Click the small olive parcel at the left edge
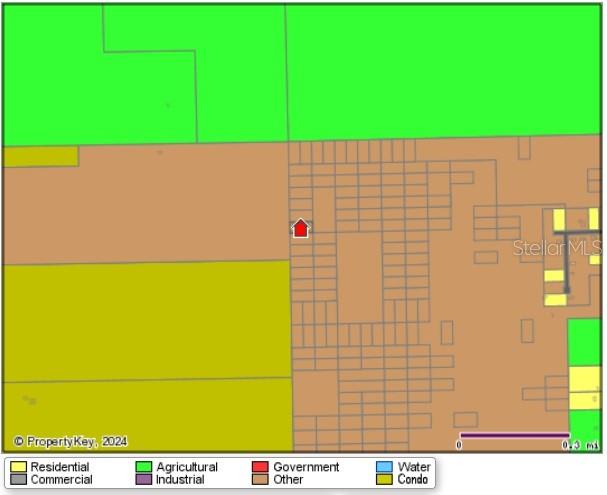This screenshot has width=607, height=495. pos(40,156)
